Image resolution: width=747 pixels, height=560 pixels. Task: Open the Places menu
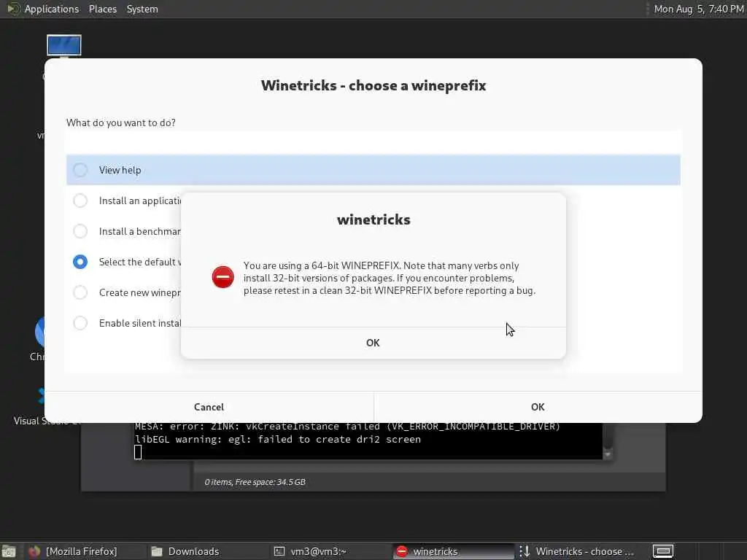[102, 9]
